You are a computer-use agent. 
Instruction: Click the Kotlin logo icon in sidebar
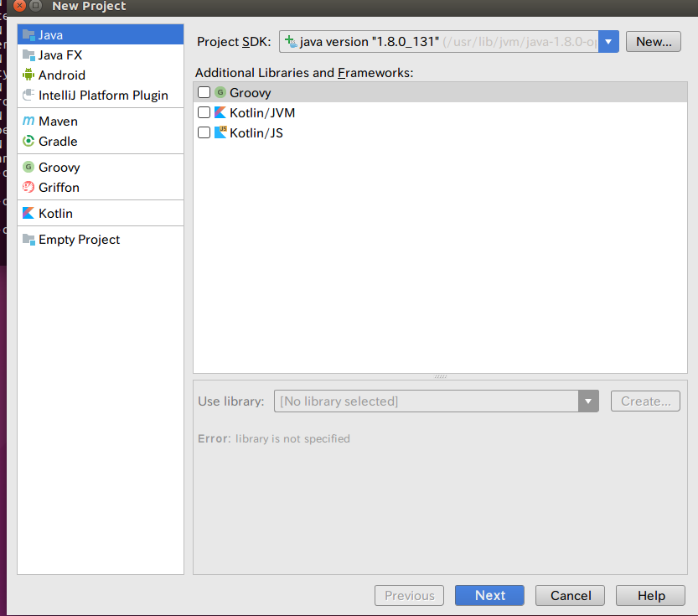(x=28, y=213)
